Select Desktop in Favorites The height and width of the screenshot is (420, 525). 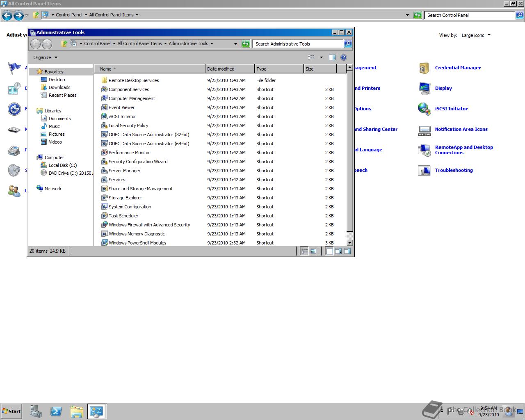click(57, 80)
